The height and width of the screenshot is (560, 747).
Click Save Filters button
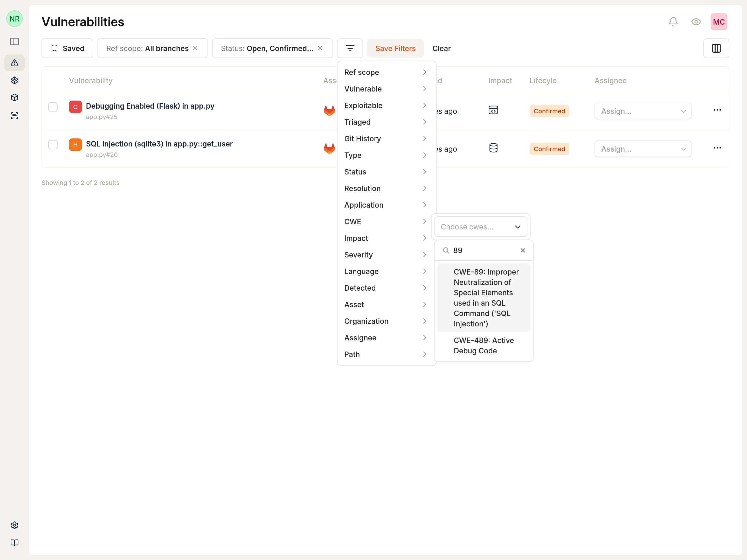tap(395, 48)
